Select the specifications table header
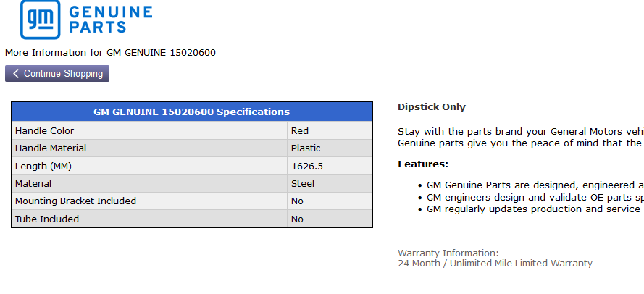 click(192, 112)
